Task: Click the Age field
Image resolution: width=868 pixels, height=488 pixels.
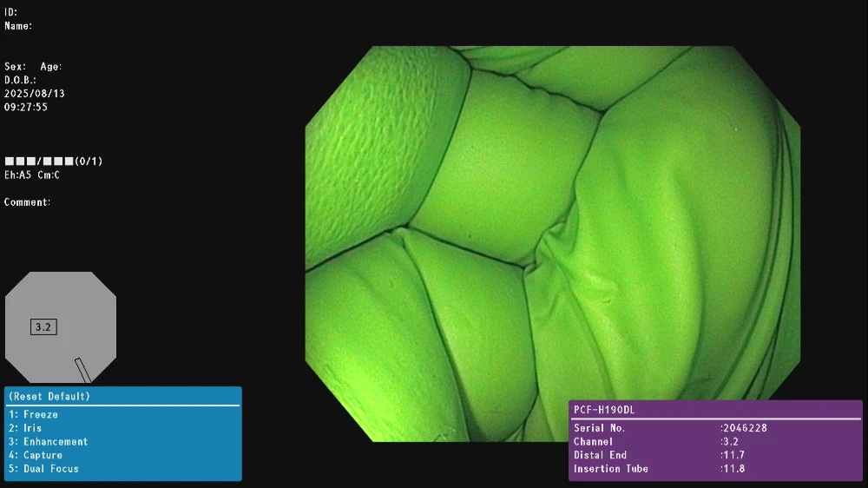Action: pos(51,67)
